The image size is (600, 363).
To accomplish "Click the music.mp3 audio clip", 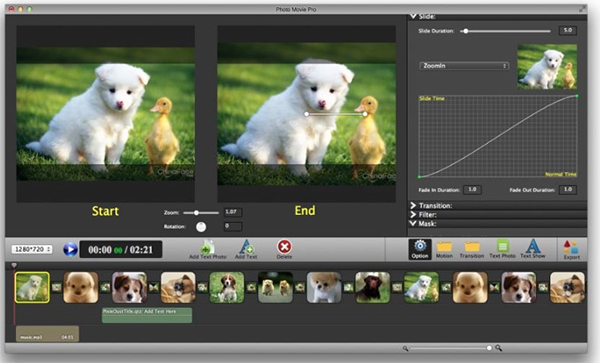I will click(47, 334).
